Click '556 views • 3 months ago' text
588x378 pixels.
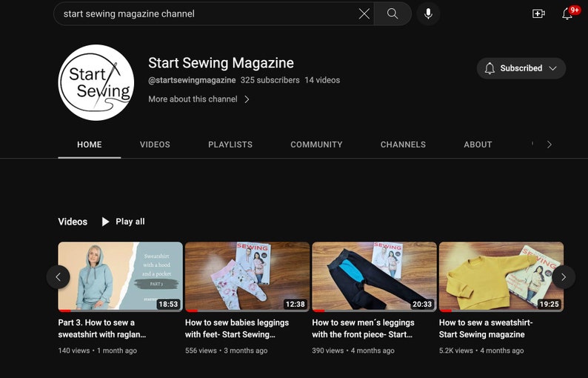click(x=226, y=351)
